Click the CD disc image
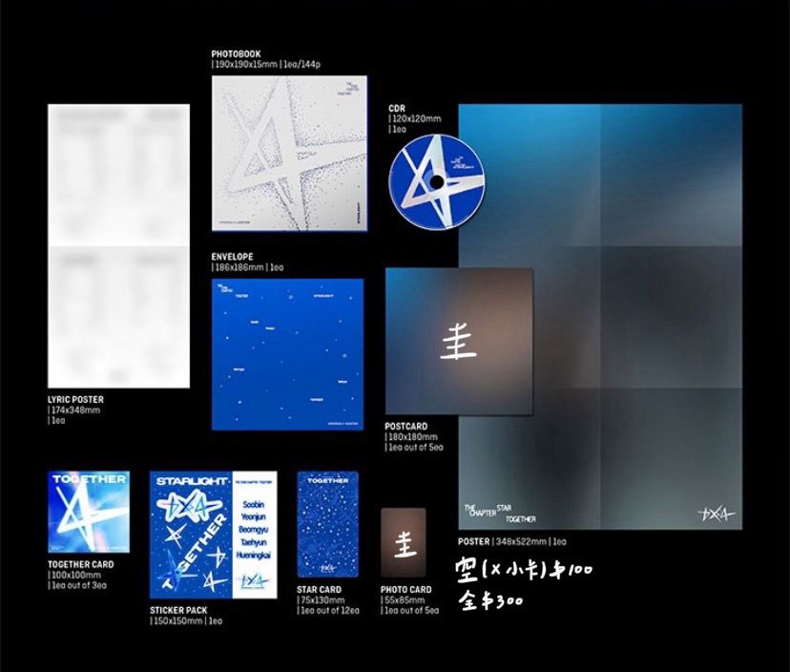The width and height of the screenshot is (790, 672). tap(437, 181)
